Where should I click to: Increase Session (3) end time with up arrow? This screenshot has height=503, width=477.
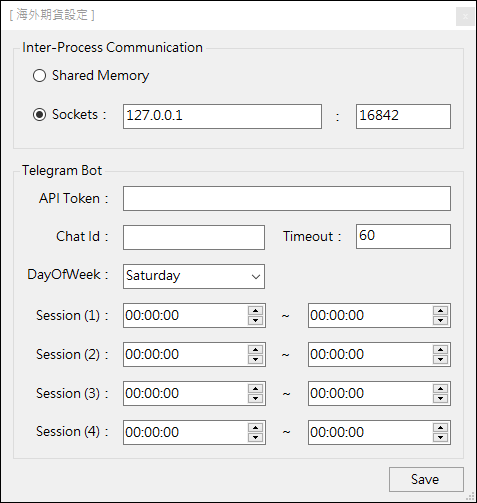click(x=440, y=389)
